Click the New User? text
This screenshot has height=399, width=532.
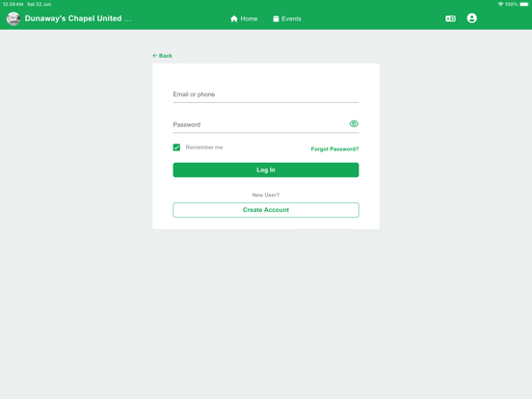pos(266,195)
